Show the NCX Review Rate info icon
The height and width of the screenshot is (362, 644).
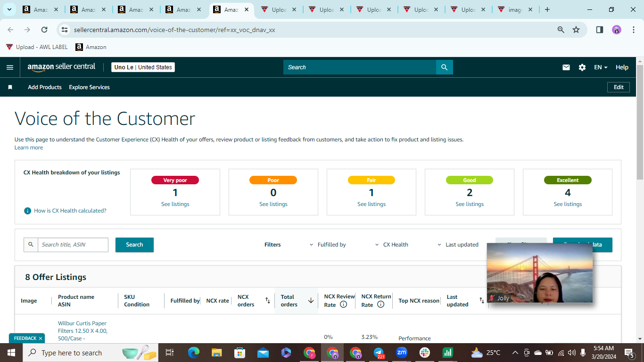pyautogui.click(x=343, y=304)
